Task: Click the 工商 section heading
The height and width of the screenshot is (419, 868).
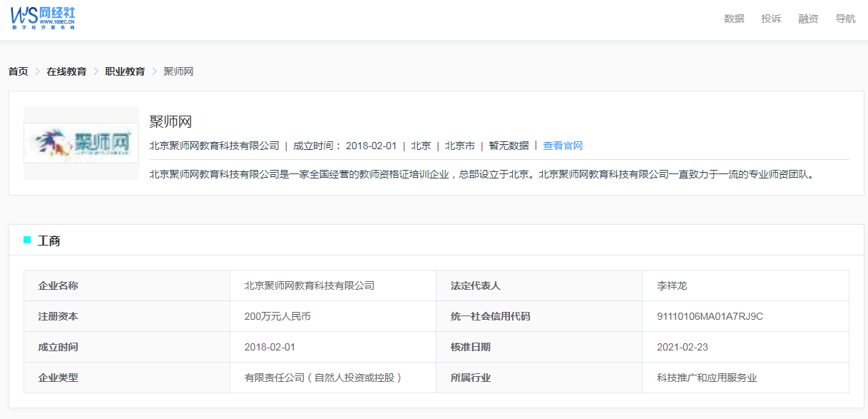Action: coord(49,241)
